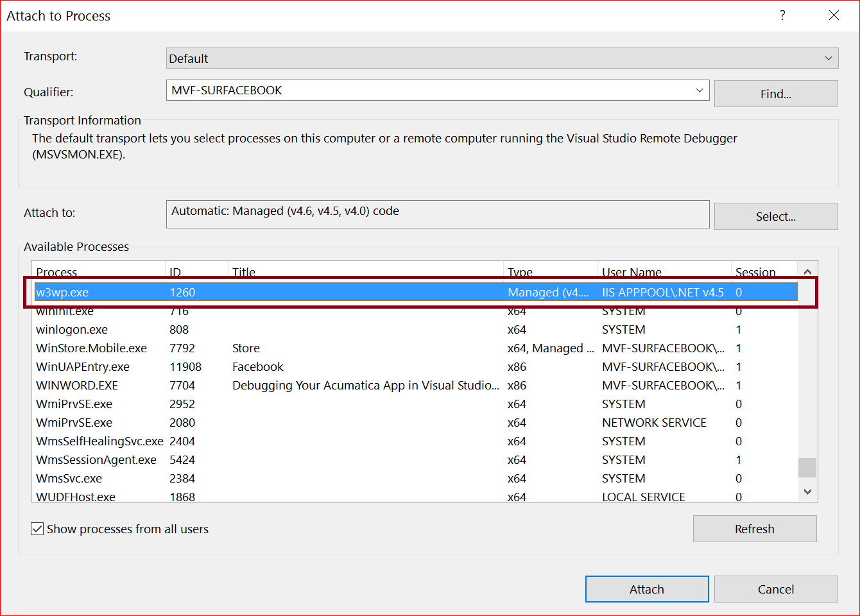This screenshot has height=616, width=860.
Task: Choose the WINWORD.EXE process
Action: pos(77,386)
